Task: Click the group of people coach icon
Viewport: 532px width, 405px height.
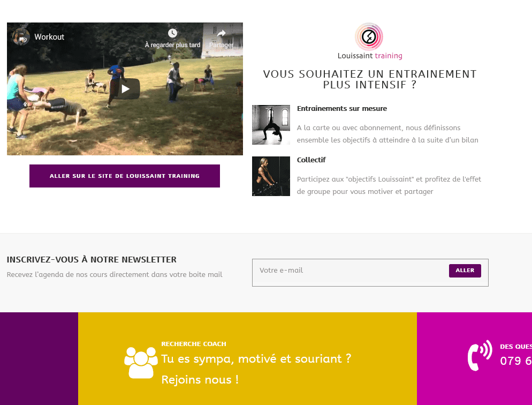Action: point(141,362)
